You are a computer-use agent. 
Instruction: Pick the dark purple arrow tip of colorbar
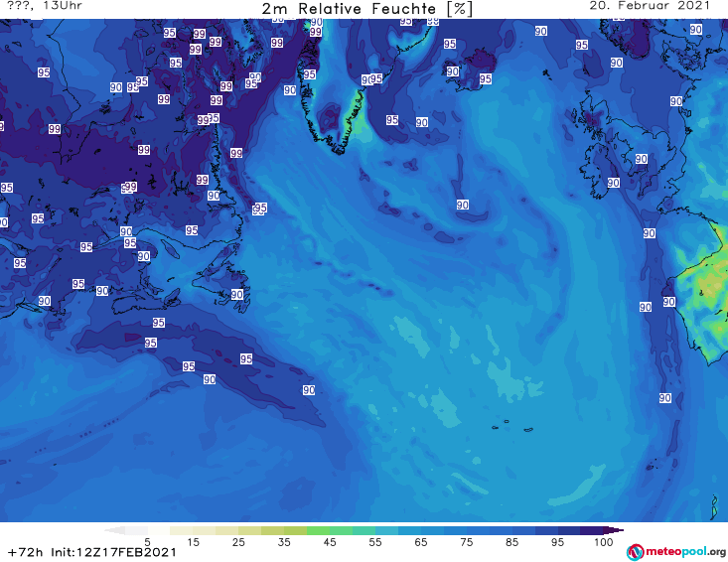click(x=614, y=530)
